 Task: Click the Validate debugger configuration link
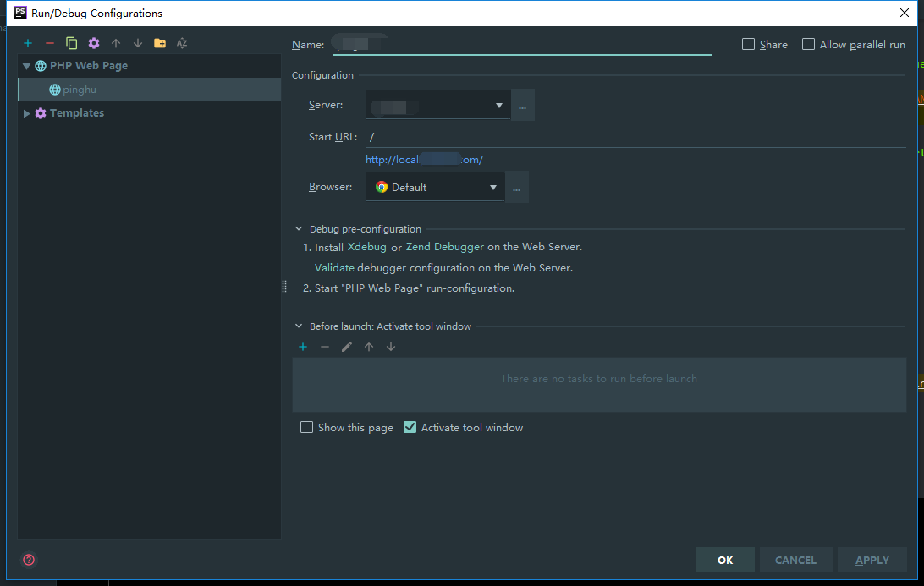coord(334,267)
